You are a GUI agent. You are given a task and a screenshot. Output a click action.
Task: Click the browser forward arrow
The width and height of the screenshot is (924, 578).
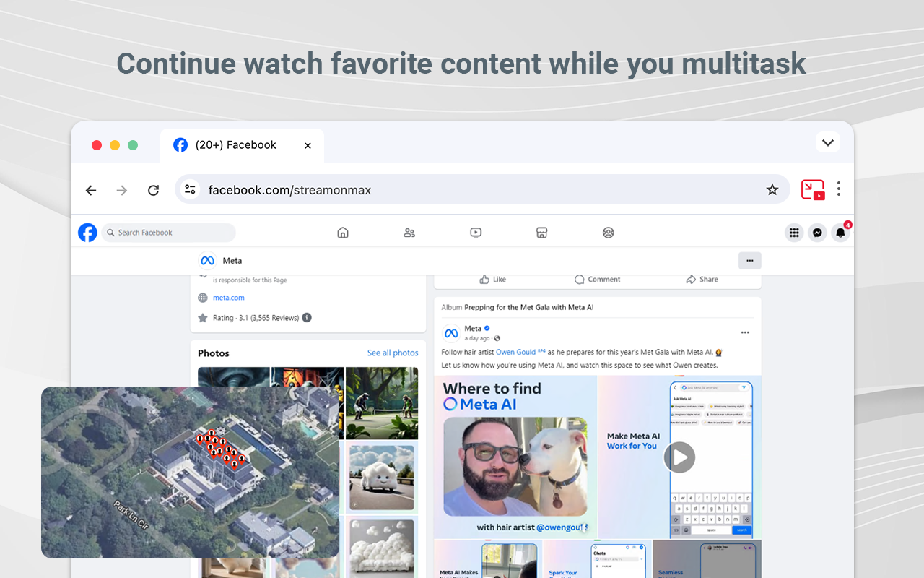(122, 190)
